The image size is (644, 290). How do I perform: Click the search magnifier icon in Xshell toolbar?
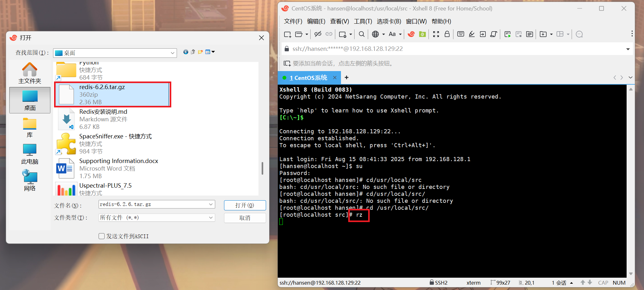coord(362,34)
